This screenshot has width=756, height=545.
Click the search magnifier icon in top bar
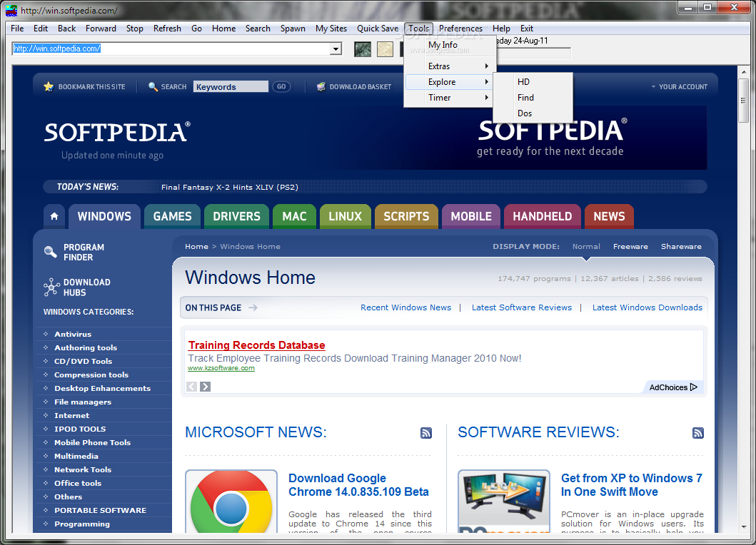[x=153, y=87]
